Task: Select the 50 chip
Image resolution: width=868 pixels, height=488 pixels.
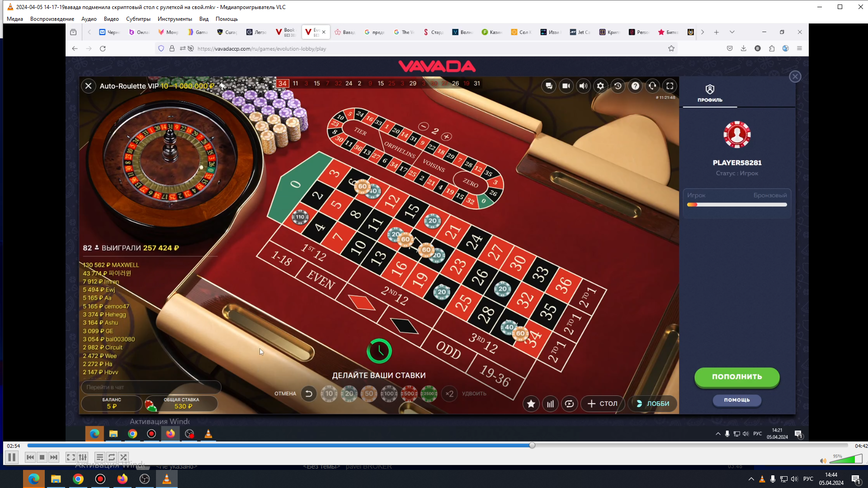Action: point(369,394)
